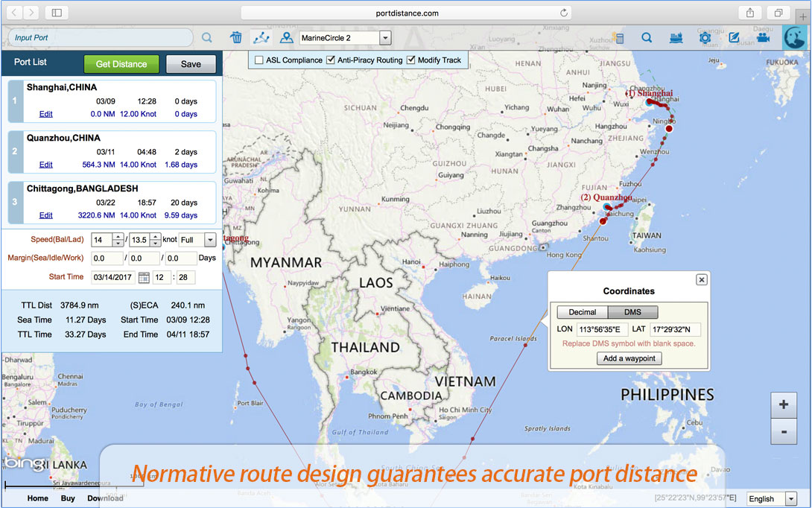
Task: Click the trash can delete icon
Action: point(236,38)
